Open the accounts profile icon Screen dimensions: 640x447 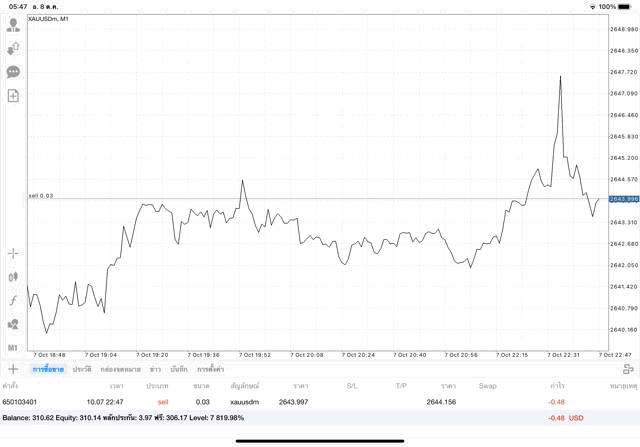[13, 24]
